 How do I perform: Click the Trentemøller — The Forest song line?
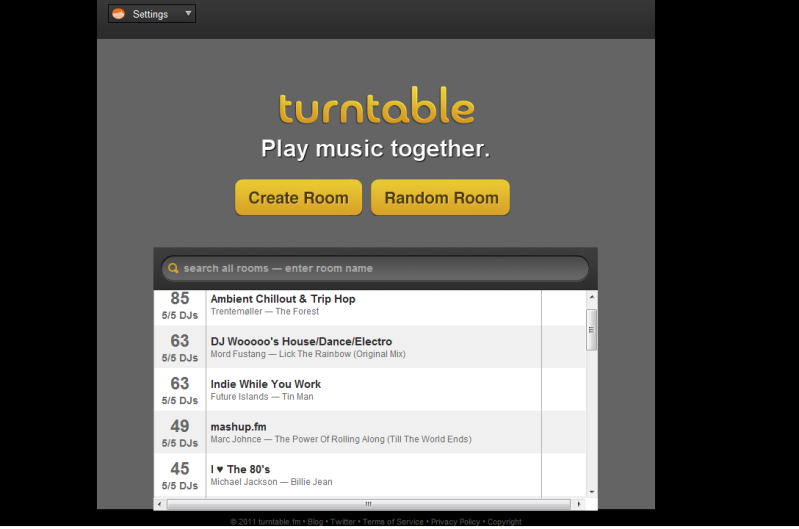264,311
